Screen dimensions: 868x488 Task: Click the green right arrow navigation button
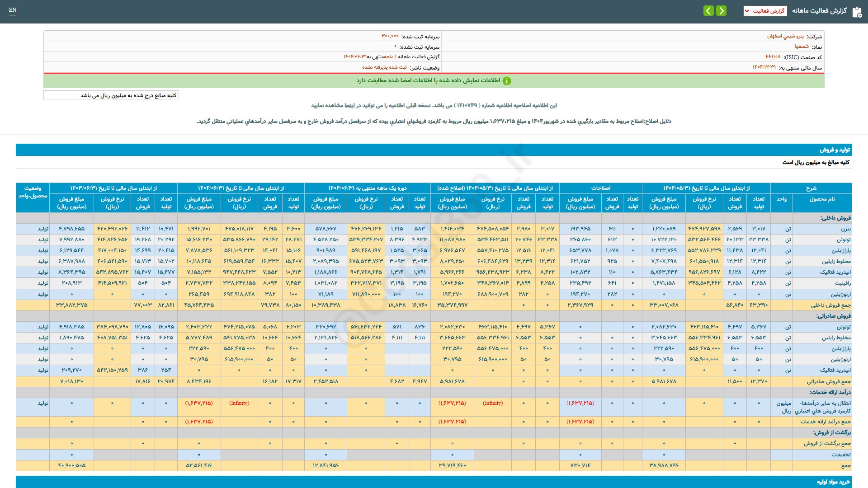722,11
